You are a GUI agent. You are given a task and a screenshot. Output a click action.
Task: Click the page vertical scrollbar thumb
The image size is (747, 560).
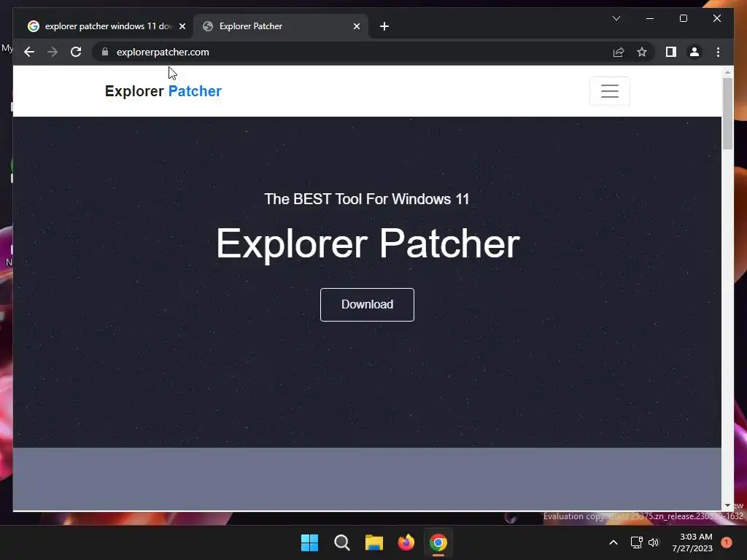click(x=727, y=113)
